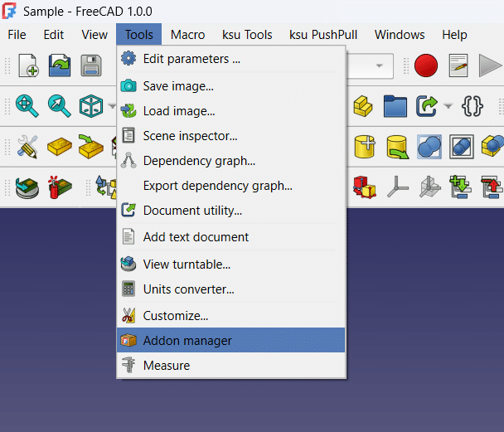Open the File menu
The image size is (504, 432).
(17, 34)
